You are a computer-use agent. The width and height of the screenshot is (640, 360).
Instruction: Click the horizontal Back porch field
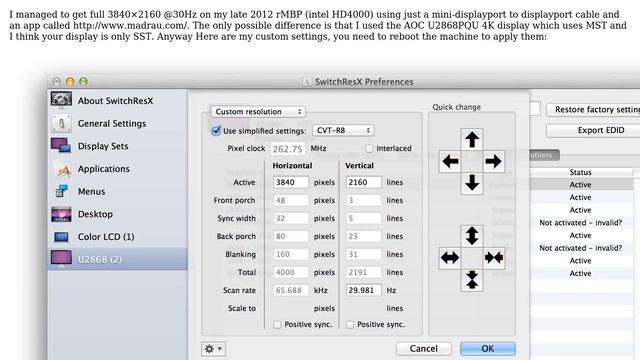pos(291,236)
